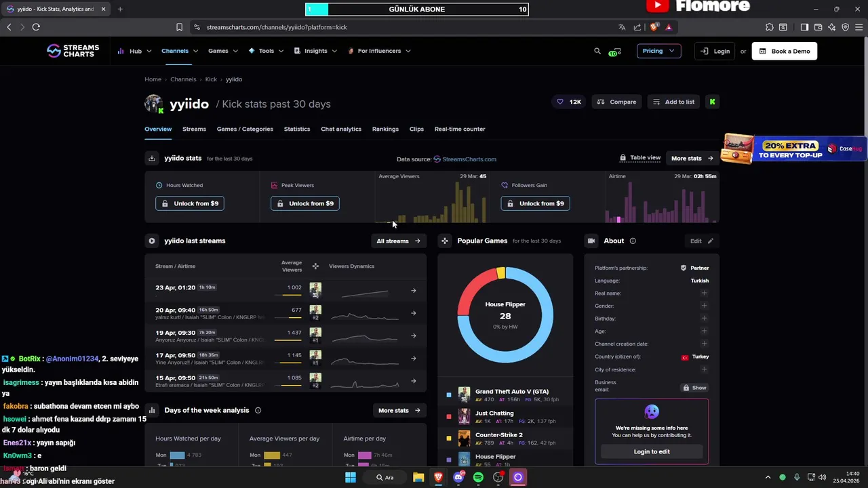This screenshot has width=868, height=488.
Task: Open the Brave Rewards triangle icon
Action: pos(669,27)
